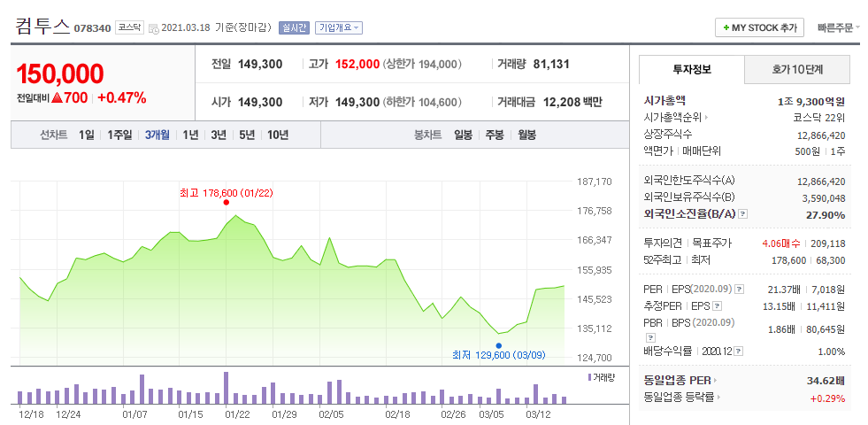Open help icon next to 추정PER EPS
The height and width of the screenshot is (425, 868).
point(718,305)
